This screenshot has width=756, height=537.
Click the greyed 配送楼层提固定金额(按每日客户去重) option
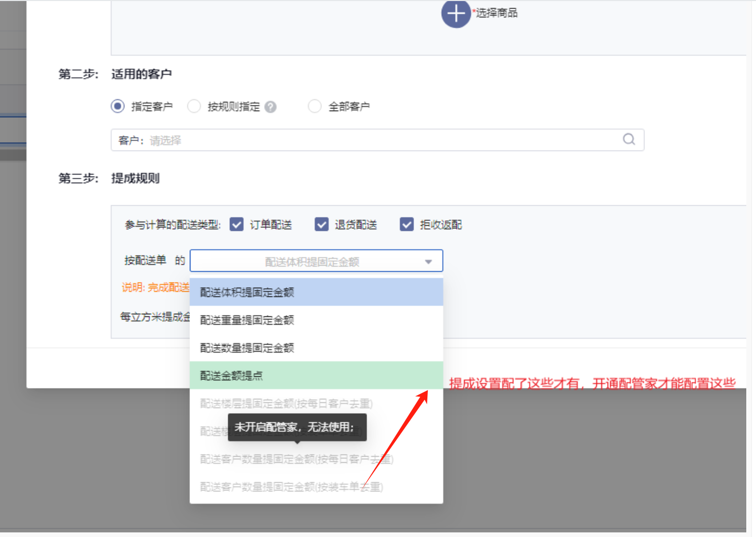coord(286,403)
